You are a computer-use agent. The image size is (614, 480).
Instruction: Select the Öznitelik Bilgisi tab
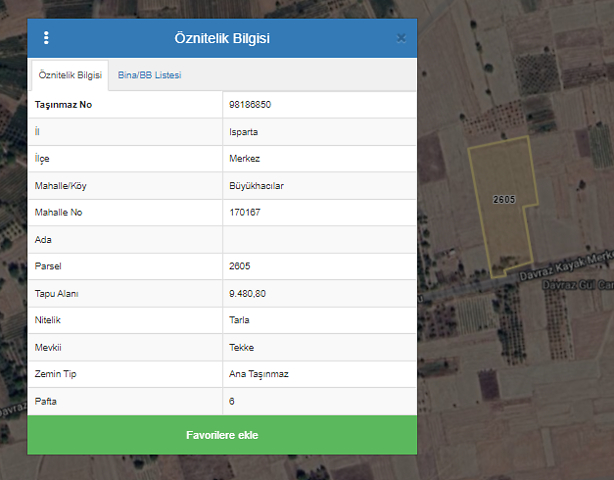70,75
